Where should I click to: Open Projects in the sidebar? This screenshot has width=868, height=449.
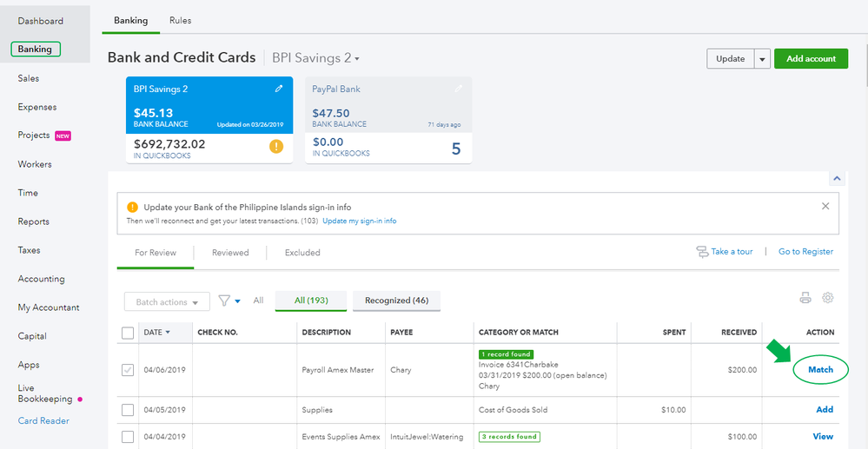tap(34, 135)
